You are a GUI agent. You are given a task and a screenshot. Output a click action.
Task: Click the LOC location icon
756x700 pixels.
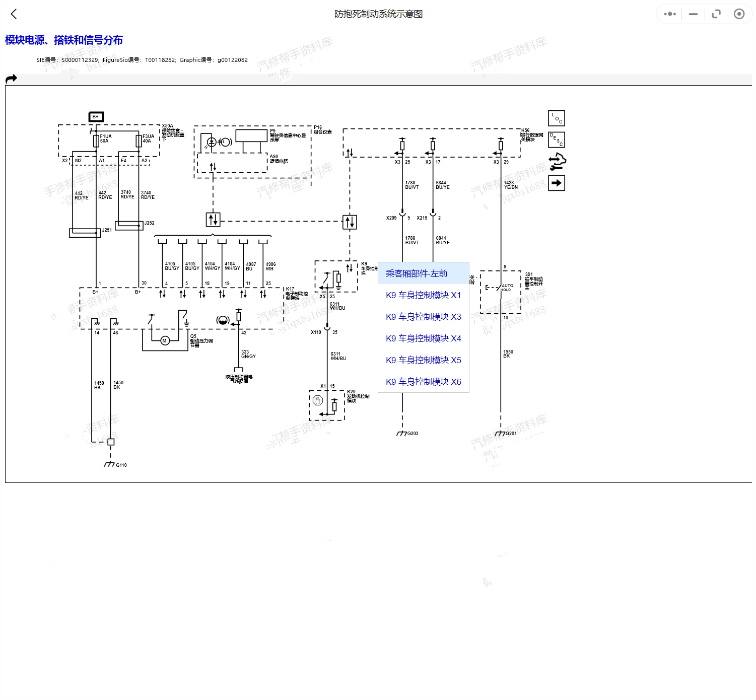(556, 118)
